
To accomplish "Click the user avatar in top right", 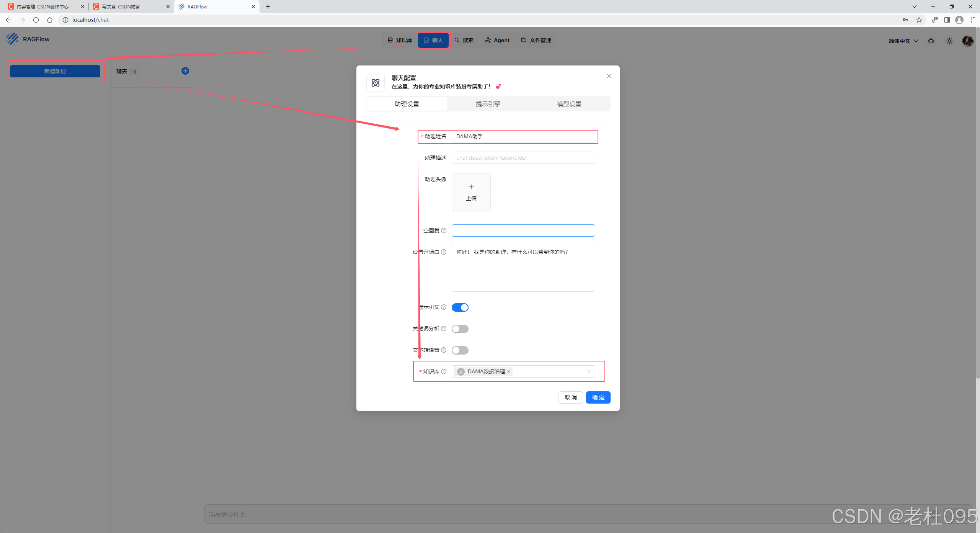I will click(967, 41).
